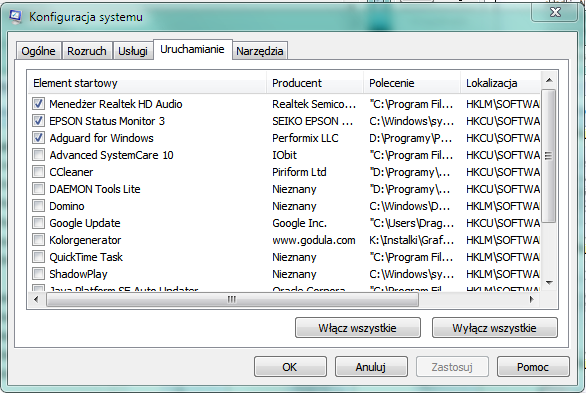
Task: Click the Konfiguracja systemu title bar icon
Action: (15, 16)
